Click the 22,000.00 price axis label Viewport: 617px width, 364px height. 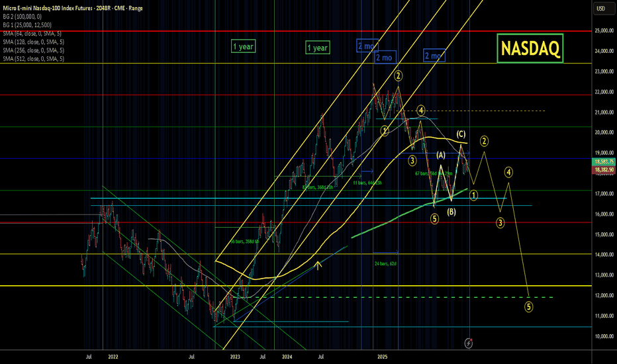coord(604,92)
